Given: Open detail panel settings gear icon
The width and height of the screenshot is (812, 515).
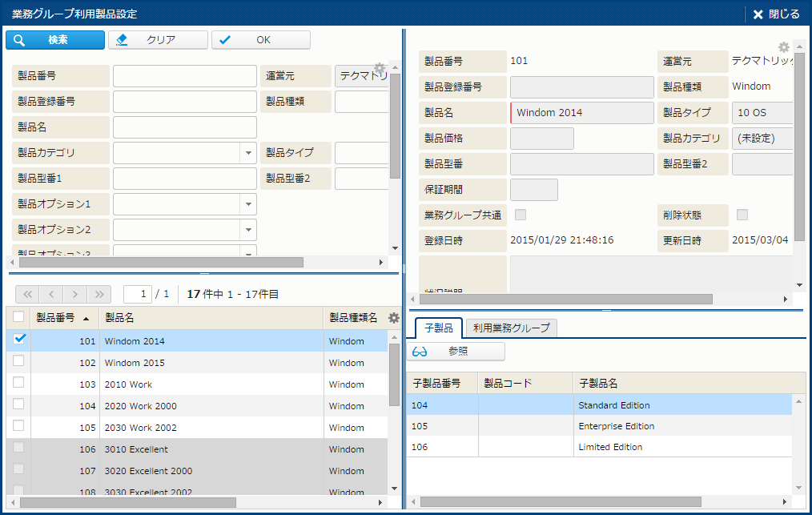Looking at the screenshot, I should [x=784, y=47].
